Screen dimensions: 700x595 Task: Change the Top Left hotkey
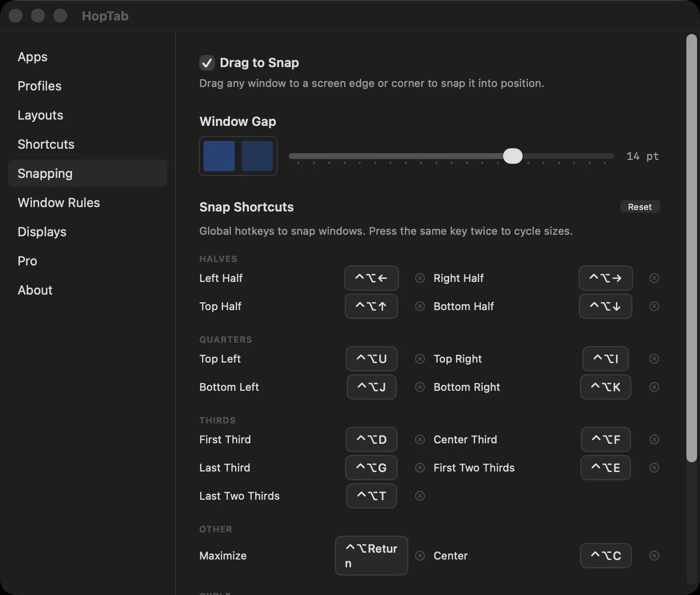pos(371,359)
